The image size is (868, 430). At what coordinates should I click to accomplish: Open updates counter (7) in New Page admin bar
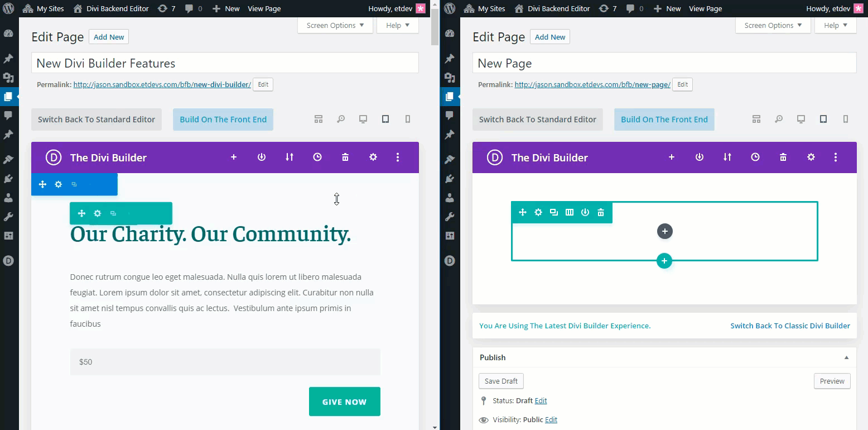coord(607,8)
